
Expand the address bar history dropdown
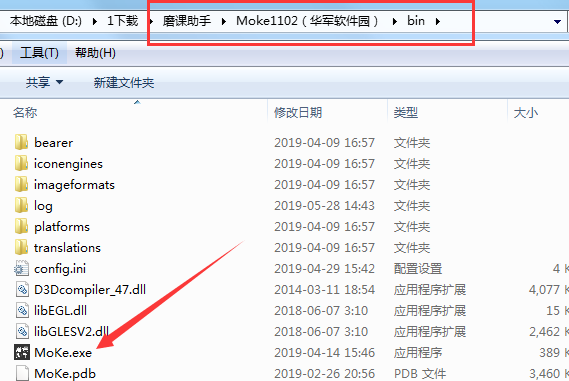tap(557, 22)
